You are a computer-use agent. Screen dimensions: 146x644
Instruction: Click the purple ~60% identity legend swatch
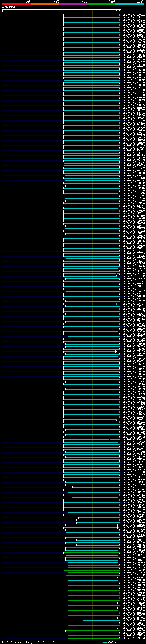[x=73, y=4]
